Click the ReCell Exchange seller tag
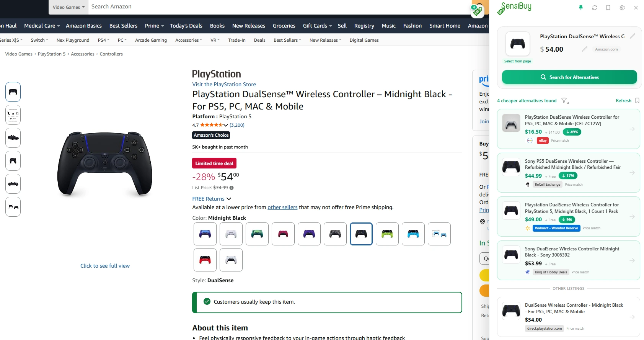Viewport: 644px width, 340px height. pos(548,185)
